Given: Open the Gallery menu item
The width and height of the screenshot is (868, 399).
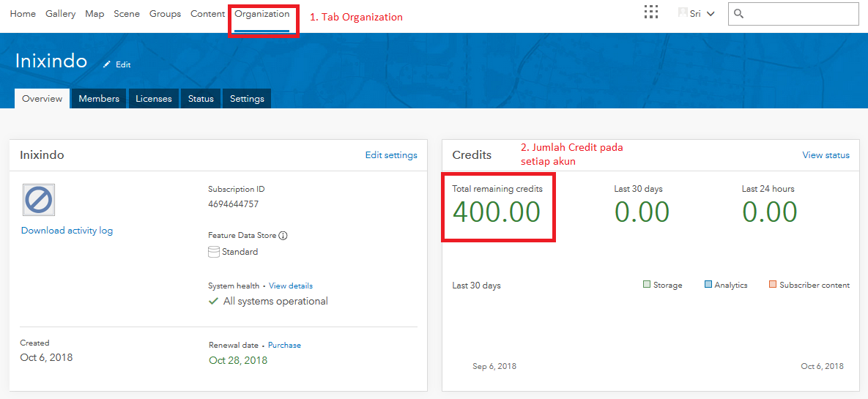Looking at the screenshot, I should click(60, 14).
